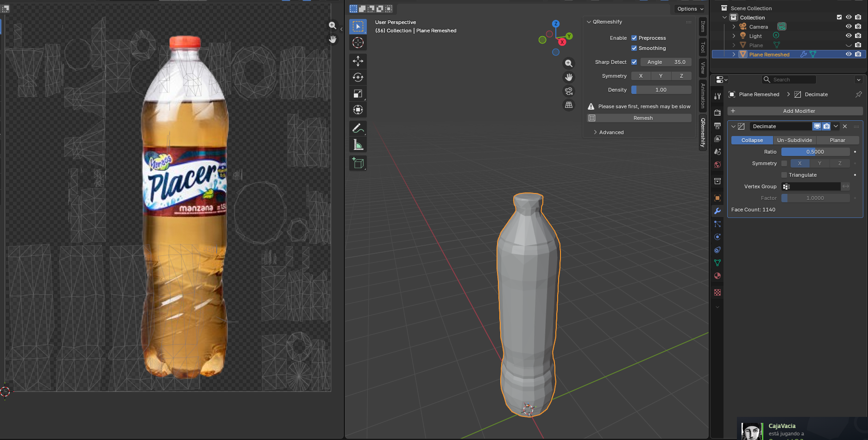
Task: Open the Tool sidebar tab
Action: (x=703, y=47)
